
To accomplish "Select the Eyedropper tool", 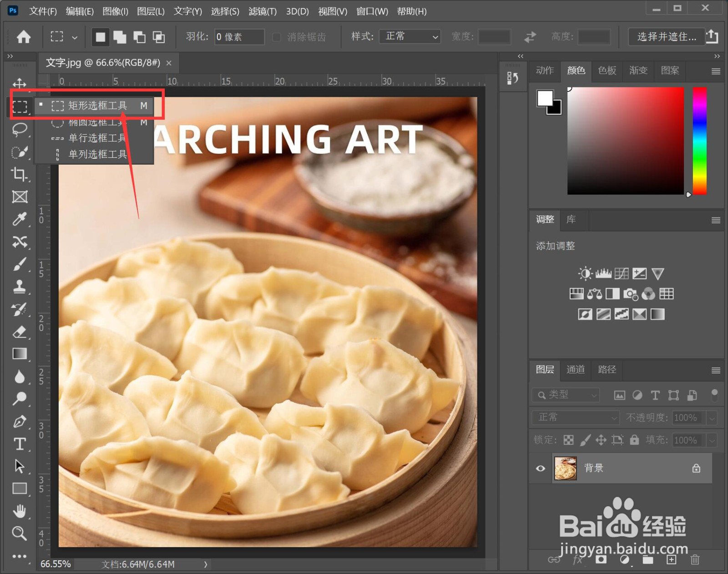I will click(19, 219).
